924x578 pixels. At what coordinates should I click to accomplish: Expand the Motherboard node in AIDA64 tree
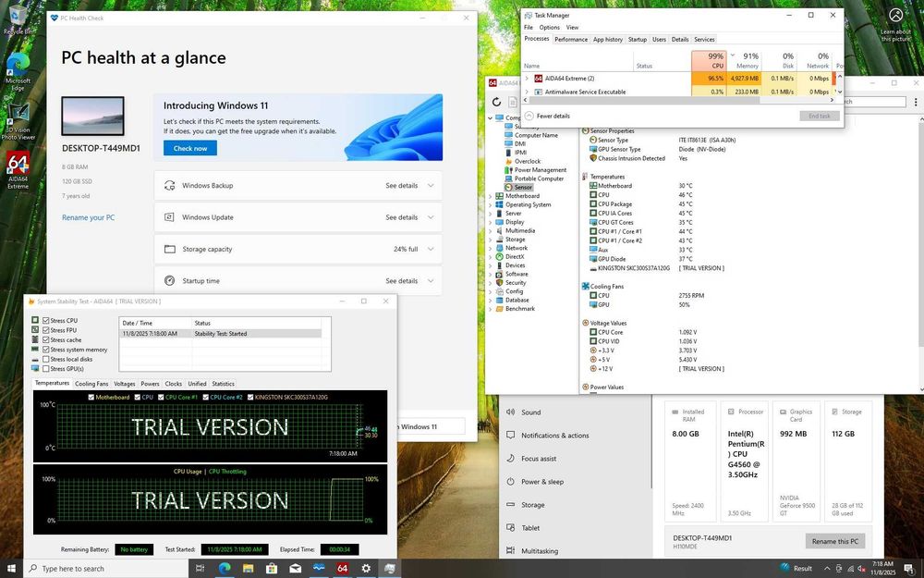491,196
